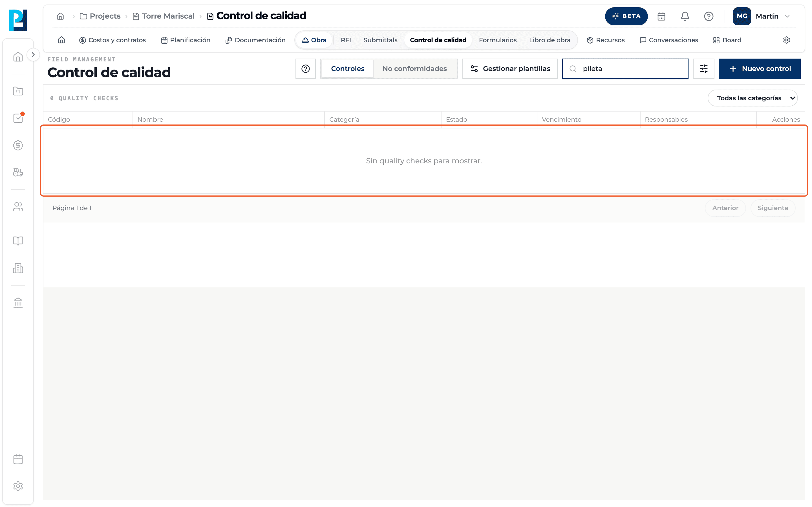Open the machinery tractor icon in sidebar

18,172
